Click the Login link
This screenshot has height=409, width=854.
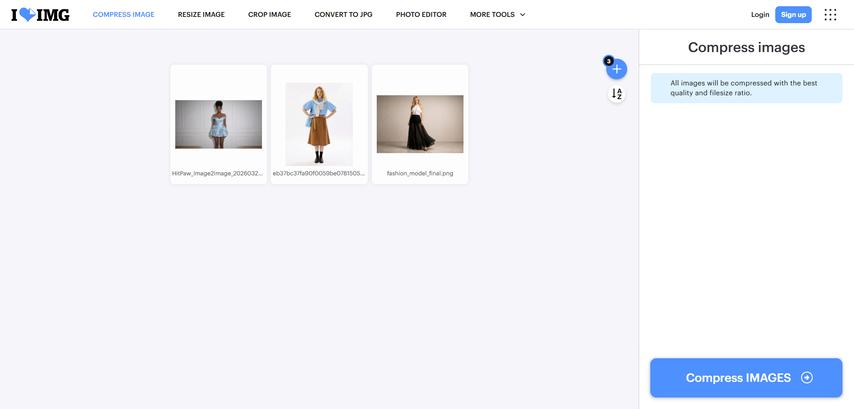coord(760,15)
